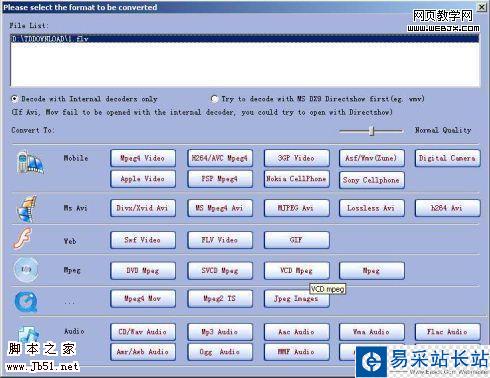Click the Normal Quality slider handle
Viewport: 490px width, 378px height.
pos(372,131)
